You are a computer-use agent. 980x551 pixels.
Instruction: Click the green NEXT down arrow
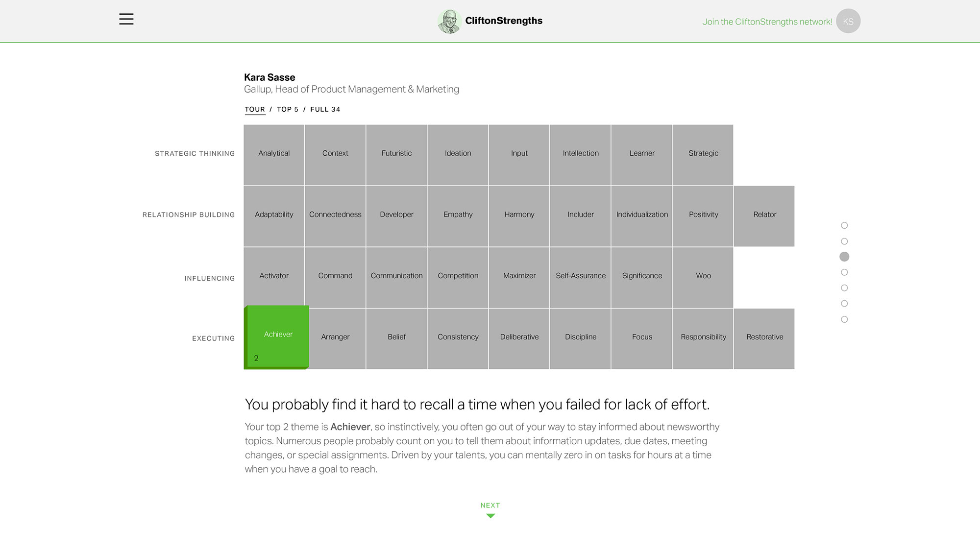tap(490, 516)
